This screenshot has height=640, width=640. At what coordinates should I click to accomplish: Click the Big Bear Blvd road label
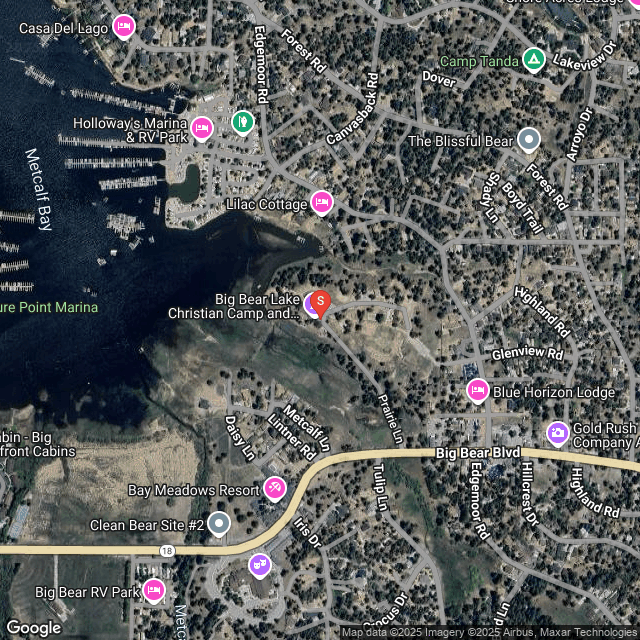pyautogui.click(x=478, y=453)
